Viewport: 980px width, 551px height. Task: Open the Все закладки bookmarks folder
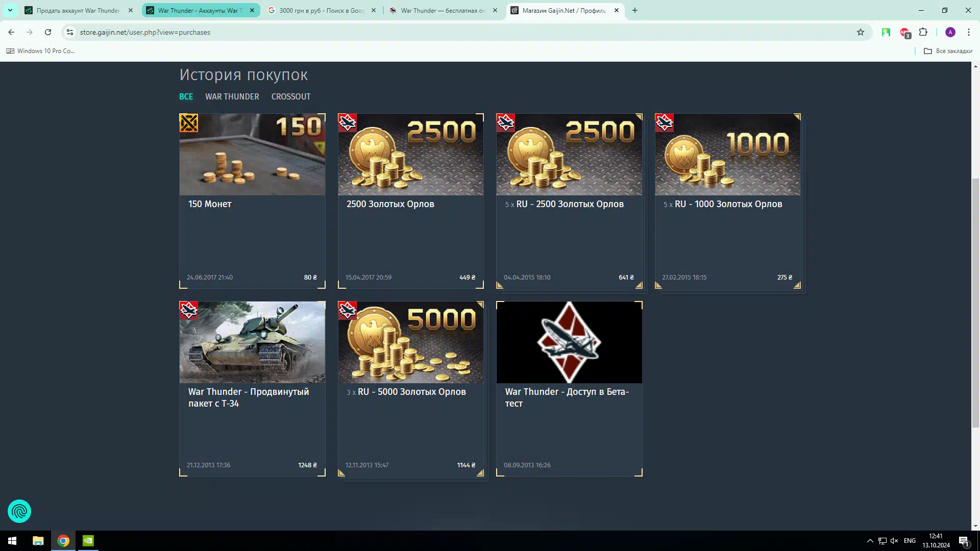click(x=948, y=51)
